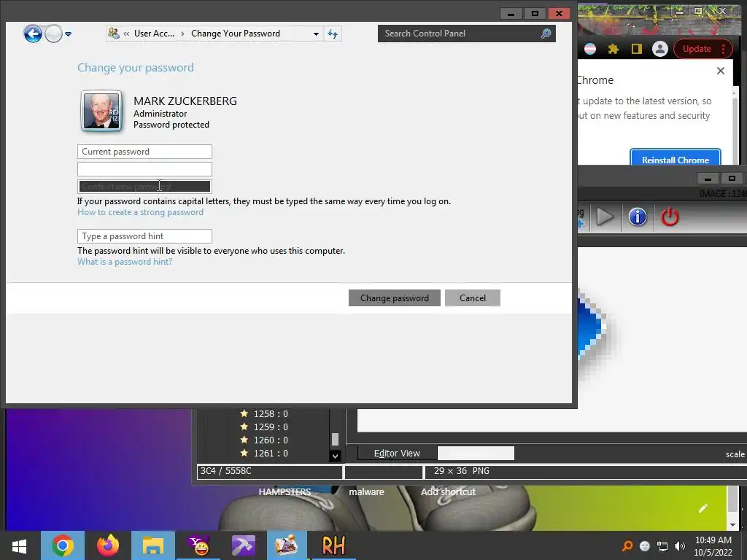Open the hammer app taskbar icon
The height and width of the screenshot is (560, 747).
point(244,545)
